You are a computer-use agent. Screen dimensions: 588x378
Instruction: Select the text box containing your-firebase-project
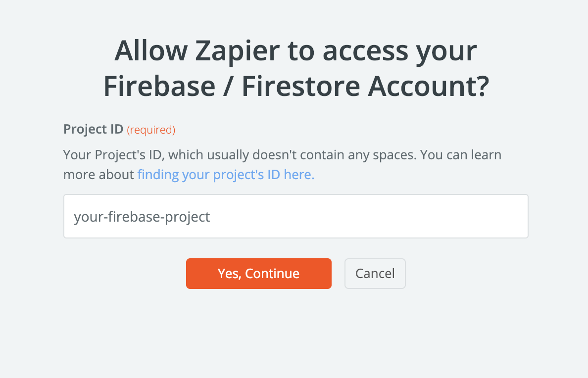295,217
